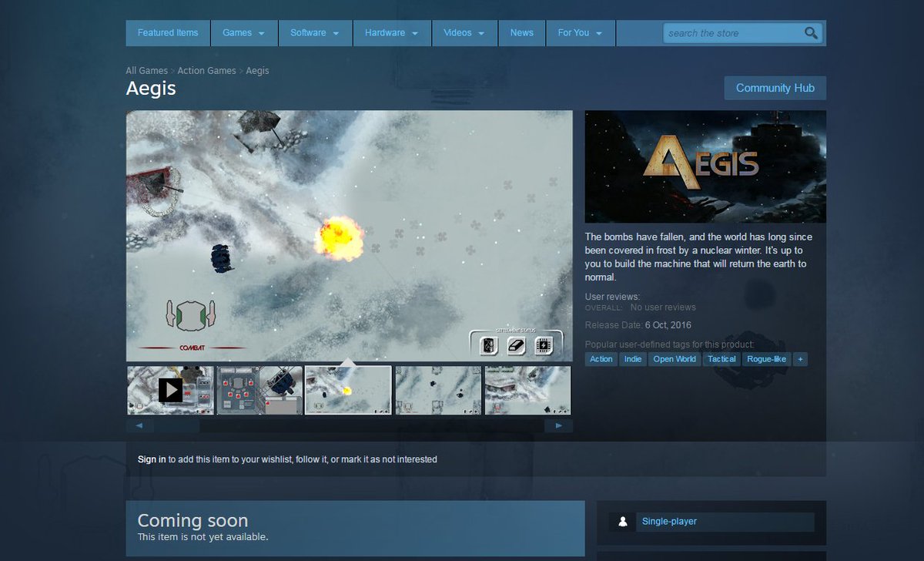Open the Featured Items tab
Image resolution: width=924 pixels, height=561 pixels.
coord(168,33)
